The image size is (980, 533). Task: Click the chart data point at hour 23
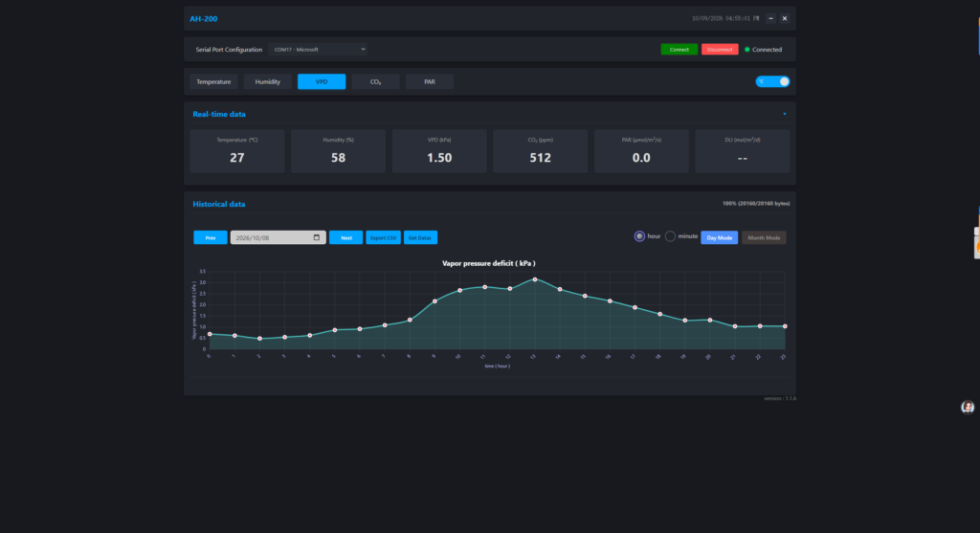click(x=785, y=326)
